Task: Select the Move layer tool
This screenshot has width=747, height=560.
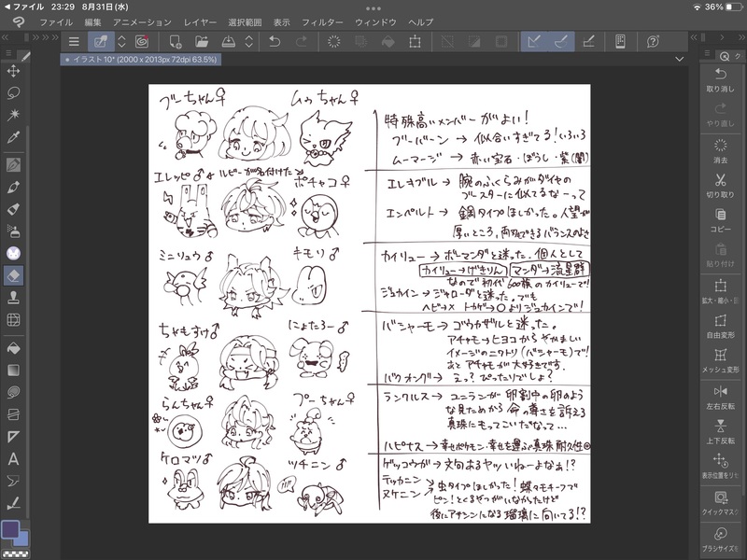Action: pyautogui.click(x=13, y=71)
